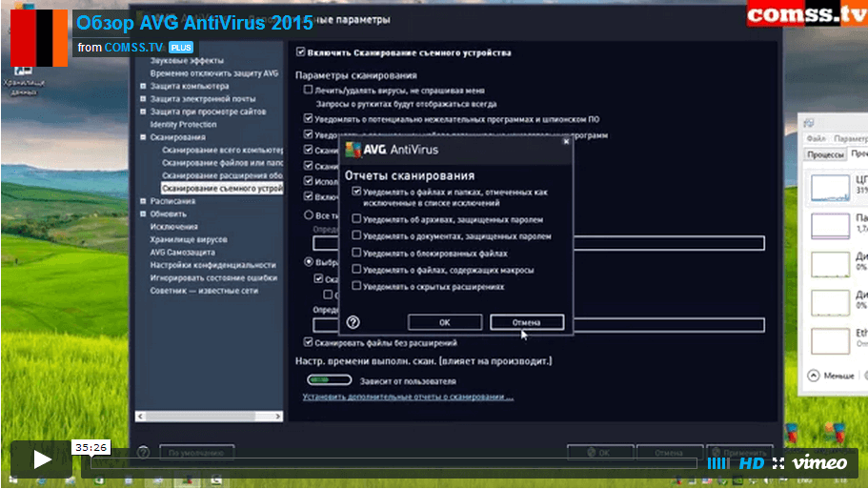Viewport: 868px width, 489px height.
Task: Expand the Расписания tree node
Action: (x=143, y=201)
